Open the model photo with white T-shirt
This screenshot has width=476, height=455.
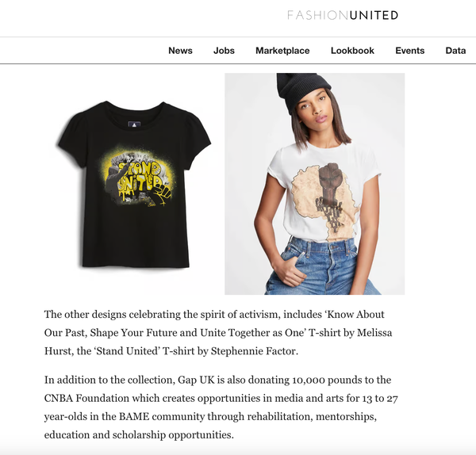coord(314,184)
